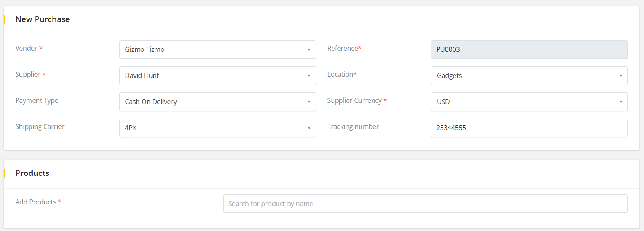Click the Vendor field label
The image size is (644, 231).
click(x=26, y=48)
